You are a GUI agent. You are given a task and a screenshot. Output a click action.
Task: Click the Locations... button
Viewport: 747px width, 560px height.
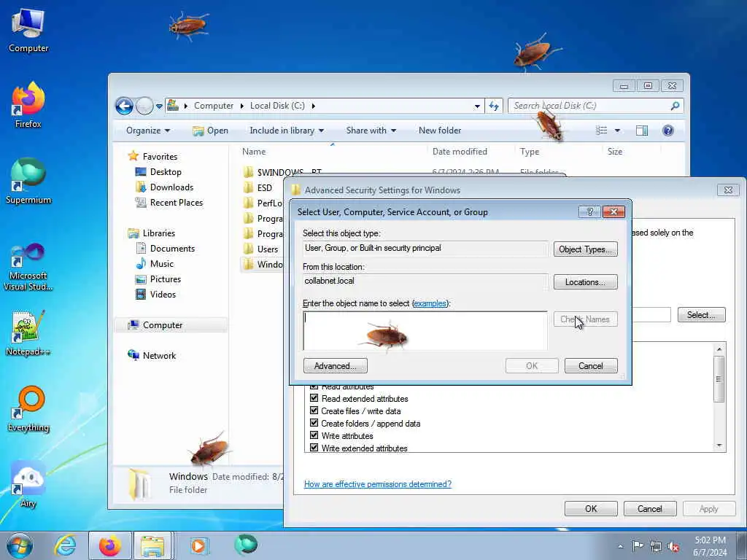tap(585, 282)
